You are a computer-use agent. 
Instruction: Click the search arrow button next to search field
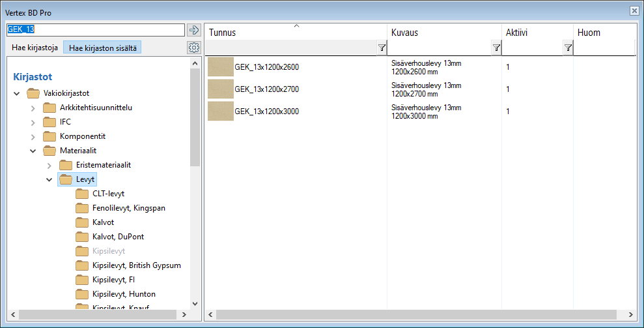[x=193, y=30]
